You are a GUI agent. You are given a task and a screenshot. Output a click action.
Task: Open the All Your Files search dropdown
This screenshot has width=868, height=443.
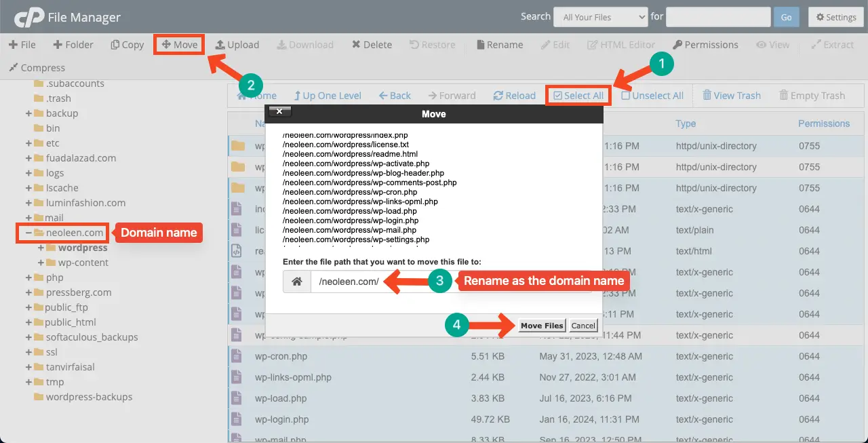tap(600, 17)
